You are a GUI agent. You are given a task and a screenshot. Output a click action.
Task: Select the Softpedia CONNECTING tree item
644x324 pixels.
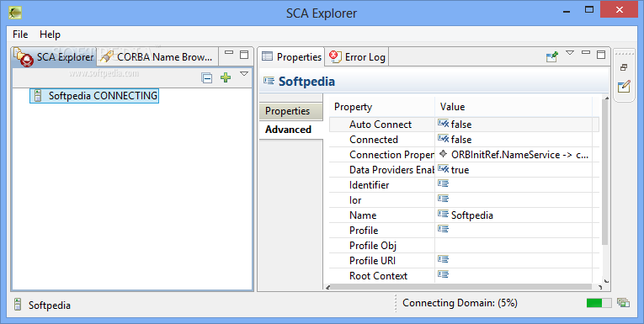click(x=94, y=96)
